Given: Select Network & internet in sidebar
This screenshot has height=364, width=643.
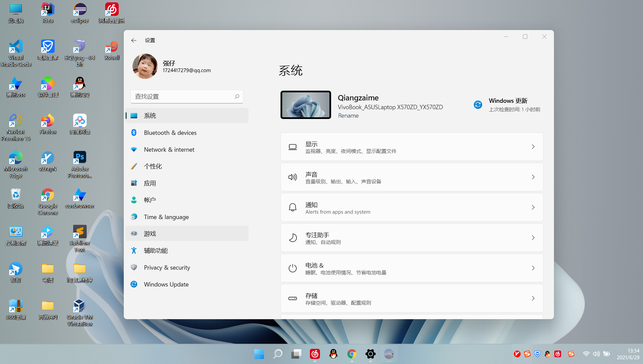Looking at the screenshot, I should click(x=169, y=150).
